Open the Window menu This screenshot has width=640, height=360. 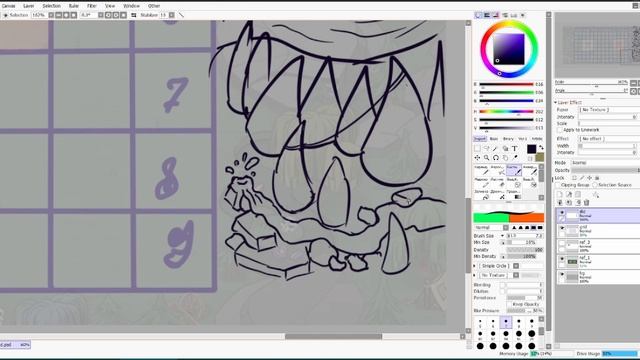[x=131, y=6]
